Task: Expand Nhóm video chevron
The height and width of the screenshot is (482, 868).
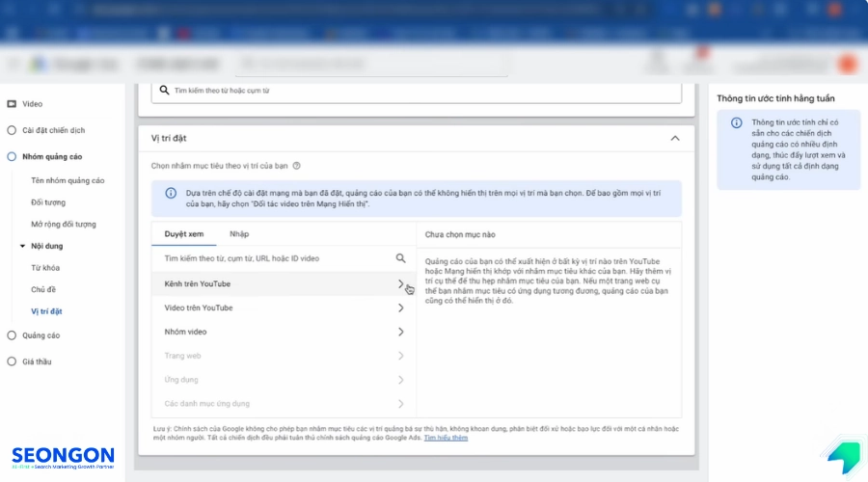Action: (401, 332)
